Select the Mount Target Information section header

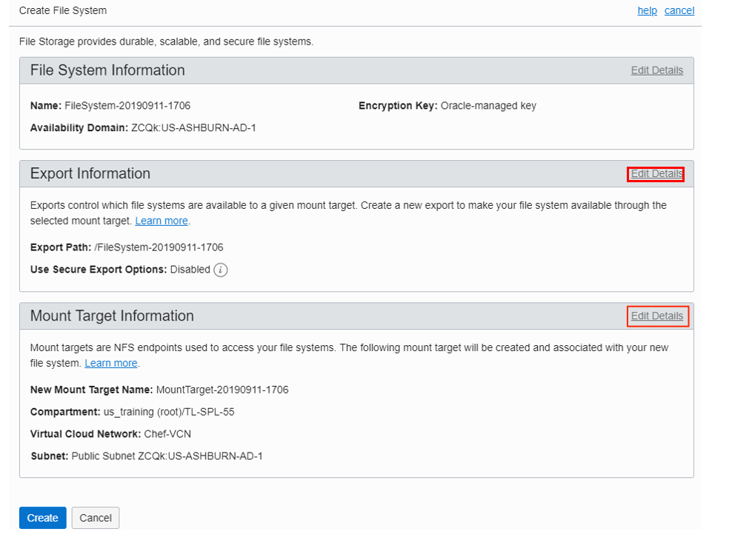(x=112, y=316)
